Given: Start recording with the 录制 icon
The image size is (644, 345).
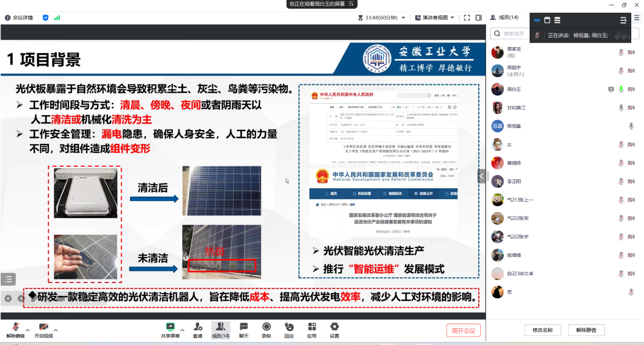Looking at the screenshot, I should [266, 327].
